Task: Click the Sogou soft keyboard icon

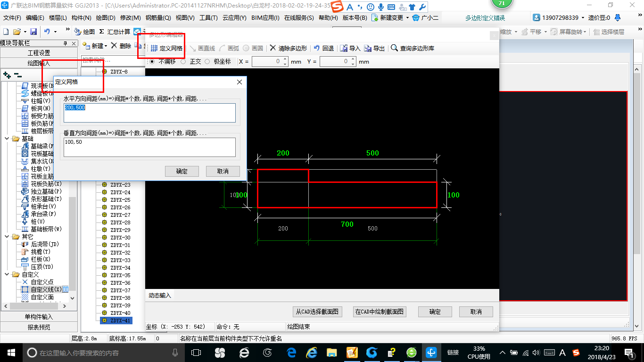Action: [x=391, y=7]
